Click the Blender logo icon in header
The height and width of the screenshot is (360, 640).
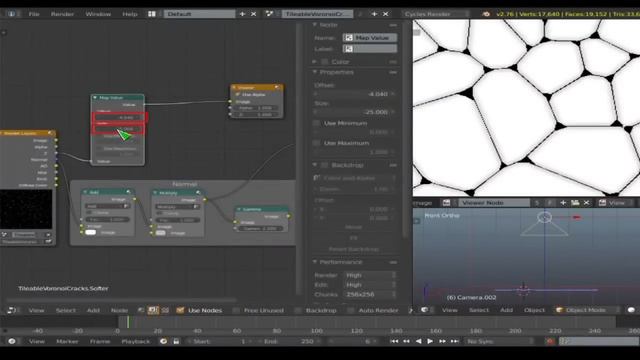click(486, 14)
